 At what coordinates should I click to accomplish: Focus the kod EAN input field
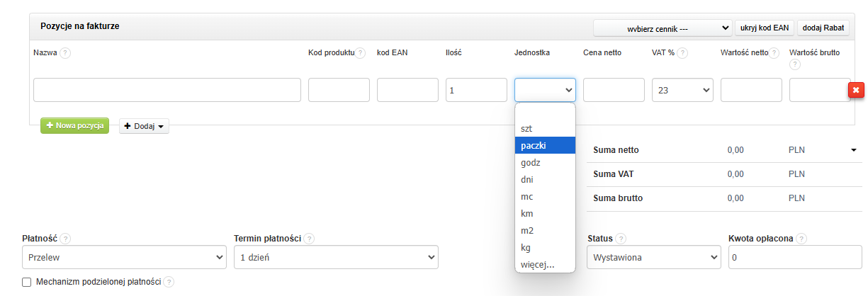click(407, 90)
